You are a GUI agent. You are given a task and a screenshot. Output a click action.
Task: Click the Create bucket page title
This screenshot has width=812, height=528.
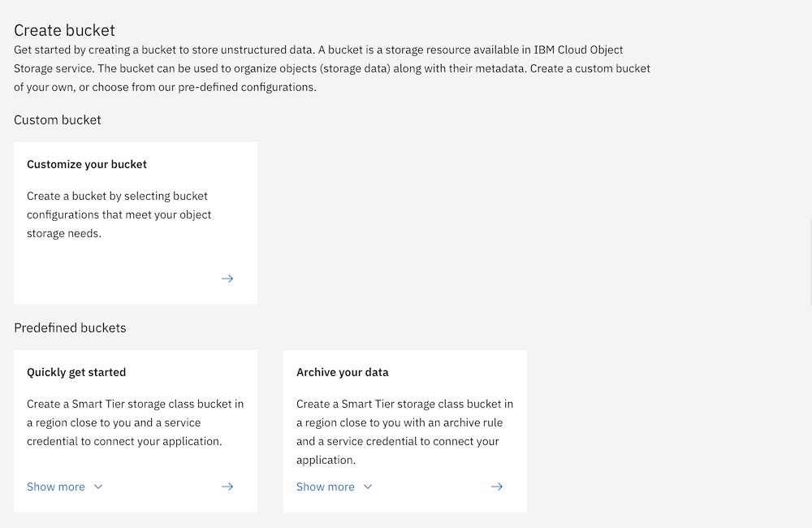coord(64,30)
